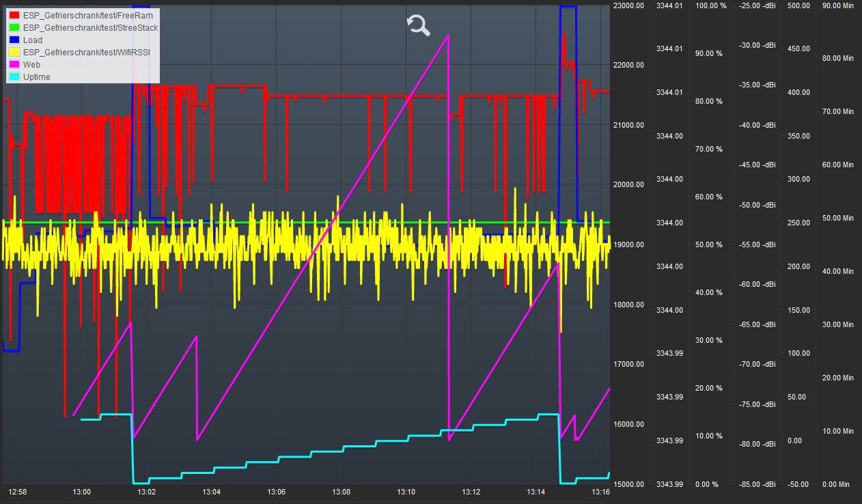Screen dimensions: 862x504
Task: Click the 40.00 Min axis label
Action: (837, 271)
